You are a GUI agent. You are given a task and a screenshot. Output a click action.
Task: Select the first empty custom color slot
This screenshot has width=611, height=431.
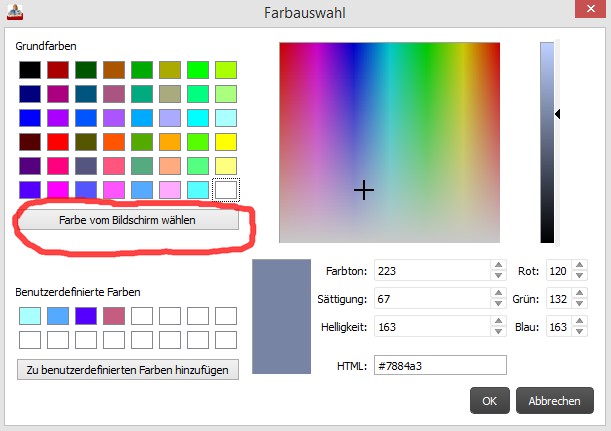point(142,316)
